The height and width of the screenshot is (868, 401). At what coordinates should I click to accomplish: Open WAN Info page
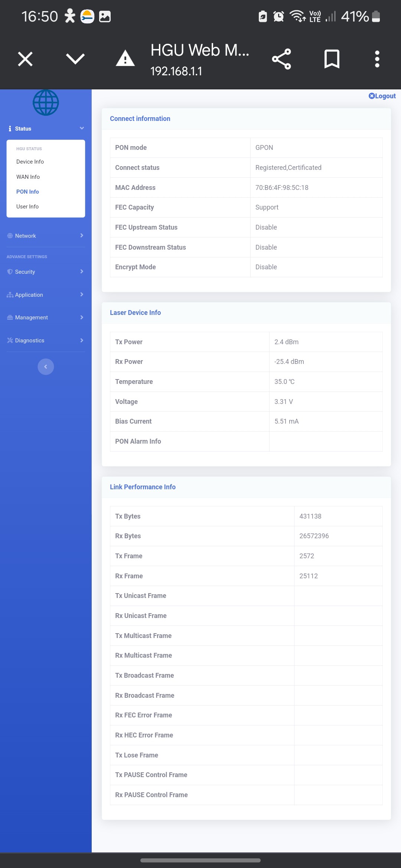(x=28, y=177)
